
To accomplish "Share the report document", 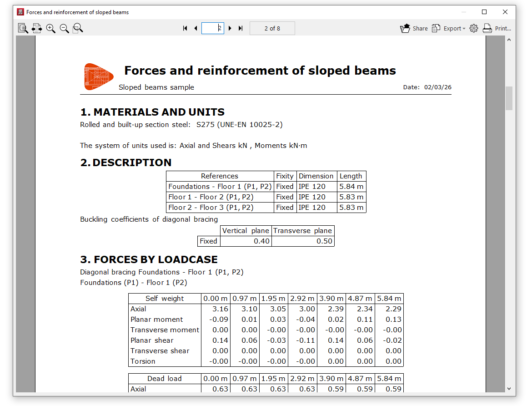I will (x=414, y=28).
